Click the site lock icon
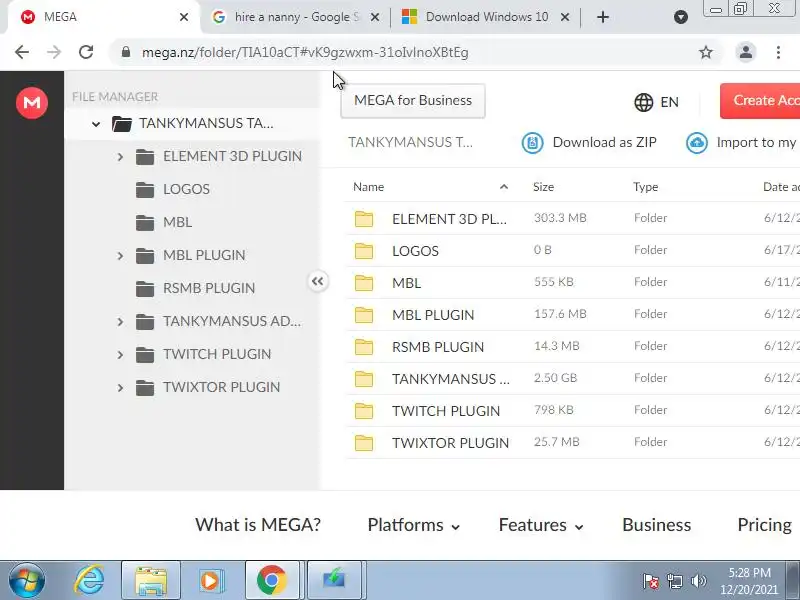Screen dimensions: 800x600 (126, 52)
